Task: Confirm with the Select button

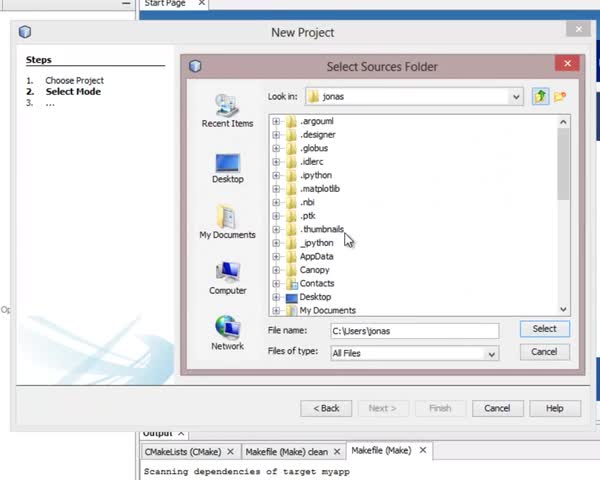Action: pyautogui.click(x=545, y=329)
